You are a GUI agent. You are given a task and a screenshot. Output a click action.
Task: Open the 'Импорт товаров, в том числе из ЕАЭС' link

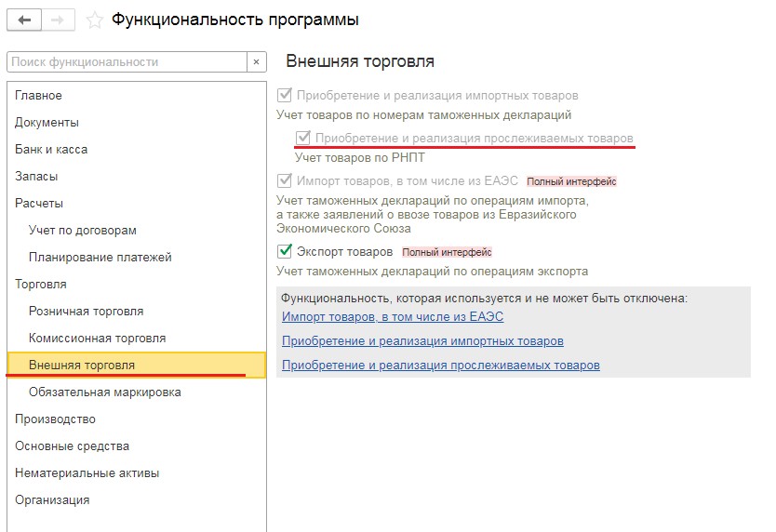pos(392,317)
